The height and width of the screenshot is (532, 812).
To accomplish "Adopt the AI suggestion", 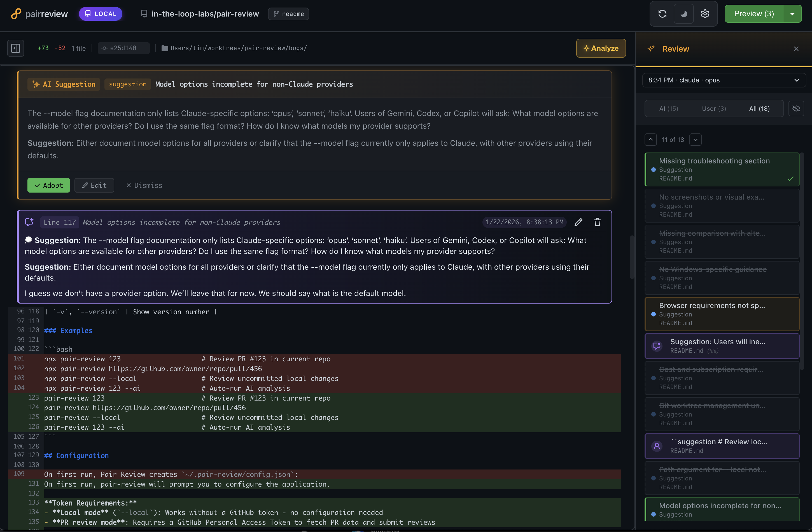I will 48,185.
